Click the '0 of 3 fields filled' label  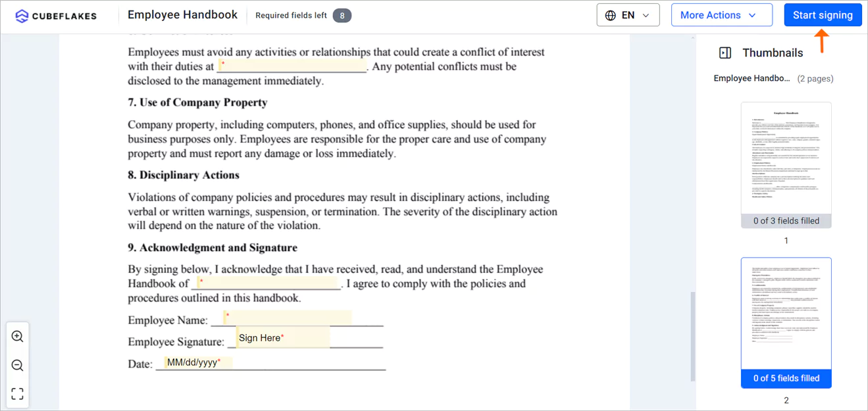(x=786, y=221)
